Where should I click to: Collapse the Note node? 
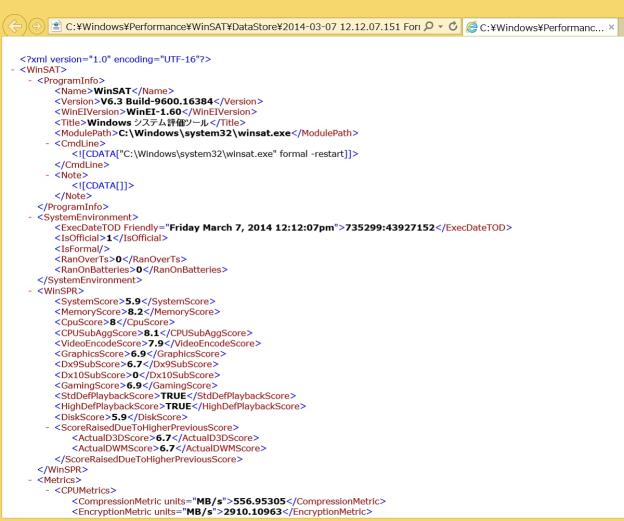[x=48, y=175]
